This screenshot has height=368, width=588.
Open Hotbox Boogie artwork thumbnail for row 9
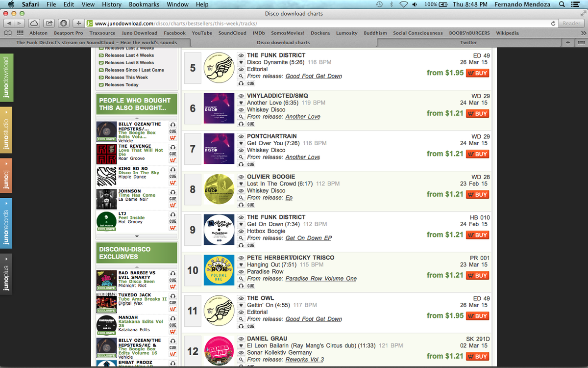tap(219, 230)
